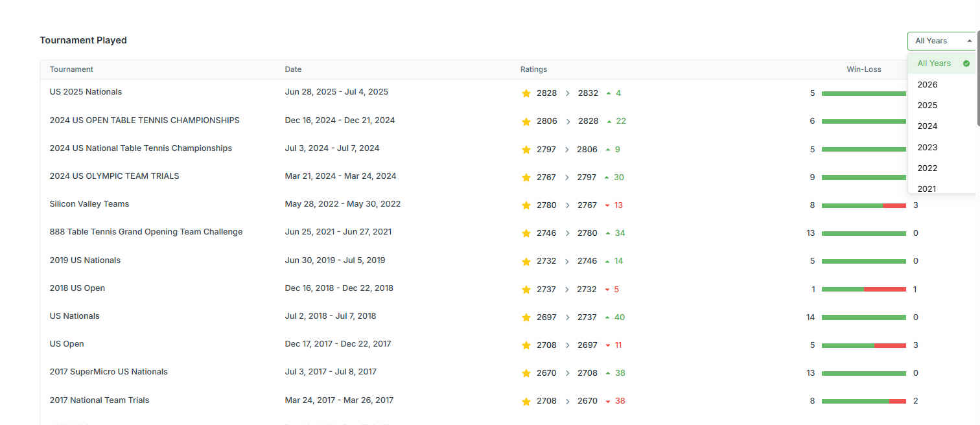
Task: Click the red 38 rating change value
Action: click(x=620, y=401)
